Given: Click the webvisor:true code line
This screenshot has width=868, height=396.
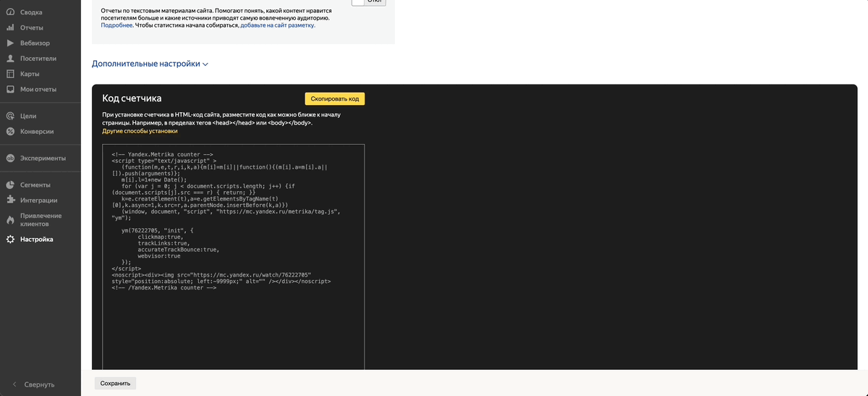Looking at the screenshot, I should point(159,256).
